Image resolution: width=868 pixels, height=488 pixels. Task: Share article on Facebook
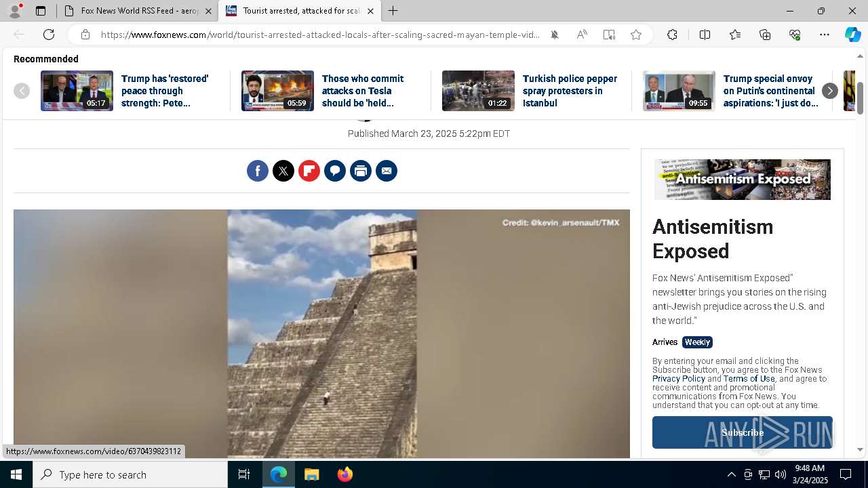point(258,171)
